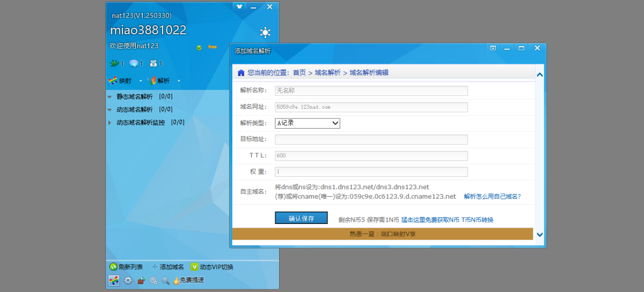Click 动态VIP切换 button
Viewport: 644px width, 292px height.
coord(212,267)
